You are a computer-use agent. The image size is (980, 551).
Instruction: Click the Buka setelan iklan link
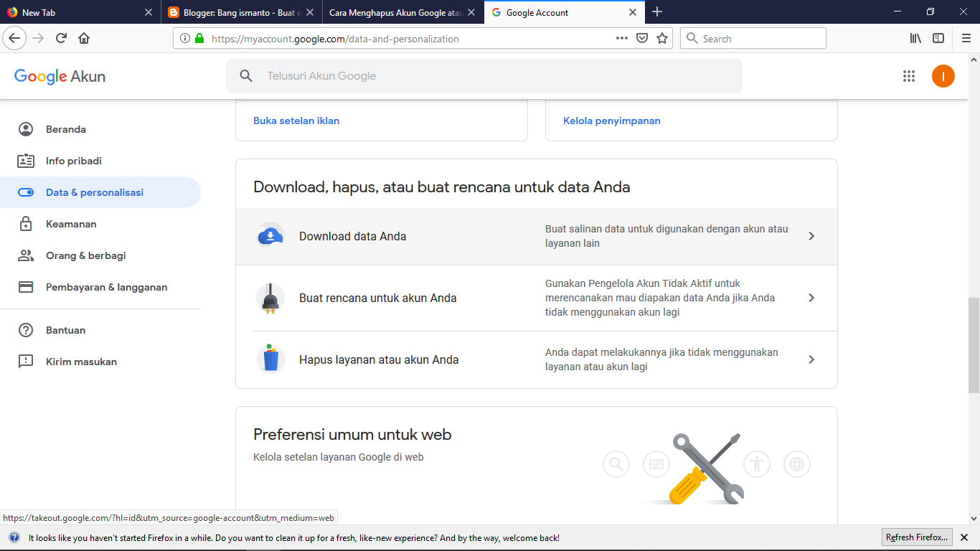(296, 121)
